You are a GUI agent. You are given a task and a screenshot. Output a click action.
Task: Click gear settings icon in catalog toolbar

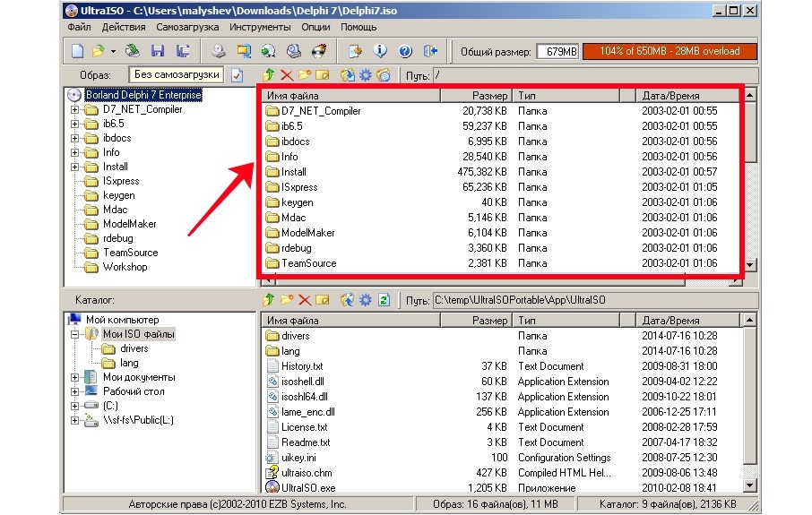365,300
